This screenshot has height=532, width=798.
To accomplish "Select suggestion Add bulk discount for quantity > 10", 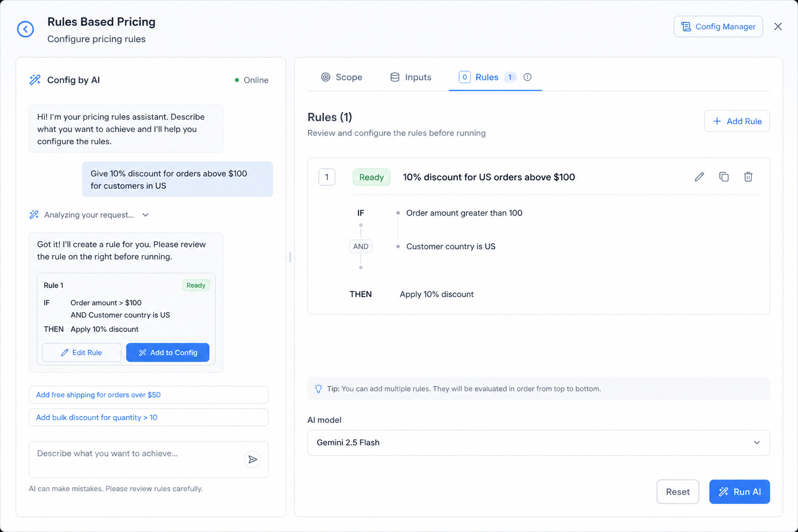I will tap(149, 417).
